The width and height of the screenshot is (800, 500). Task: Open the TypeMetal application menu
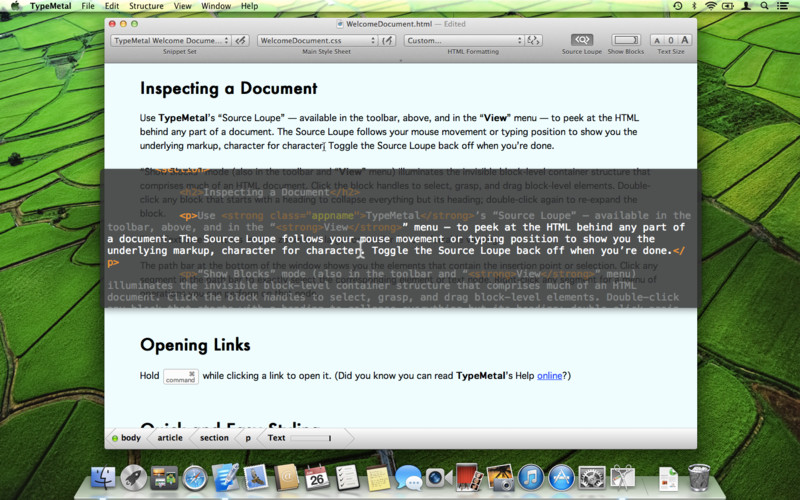[x=51, y=6]
